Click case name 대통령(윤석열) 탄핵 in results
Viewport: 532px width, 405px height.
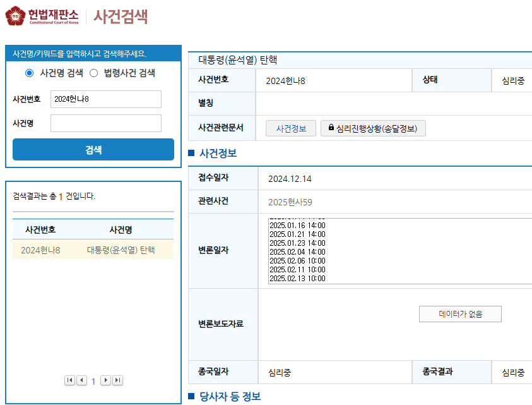[121, 250]
